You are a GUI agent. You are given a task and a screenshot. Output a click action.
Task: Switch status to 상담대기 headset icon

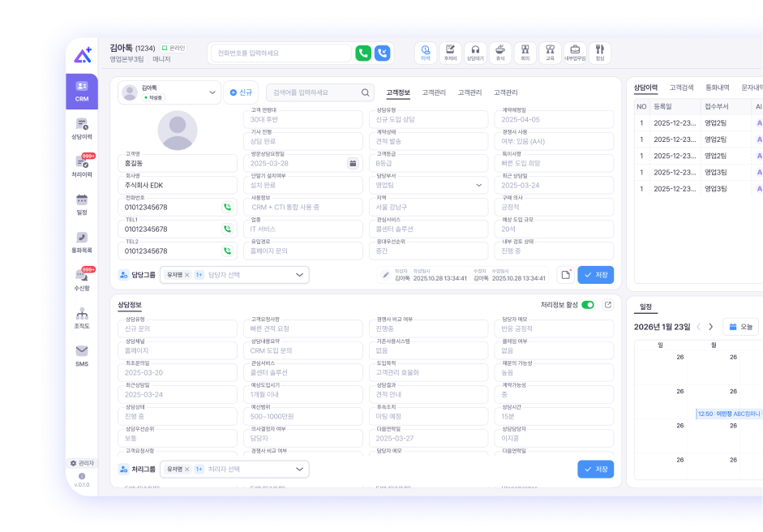(475, 53)
